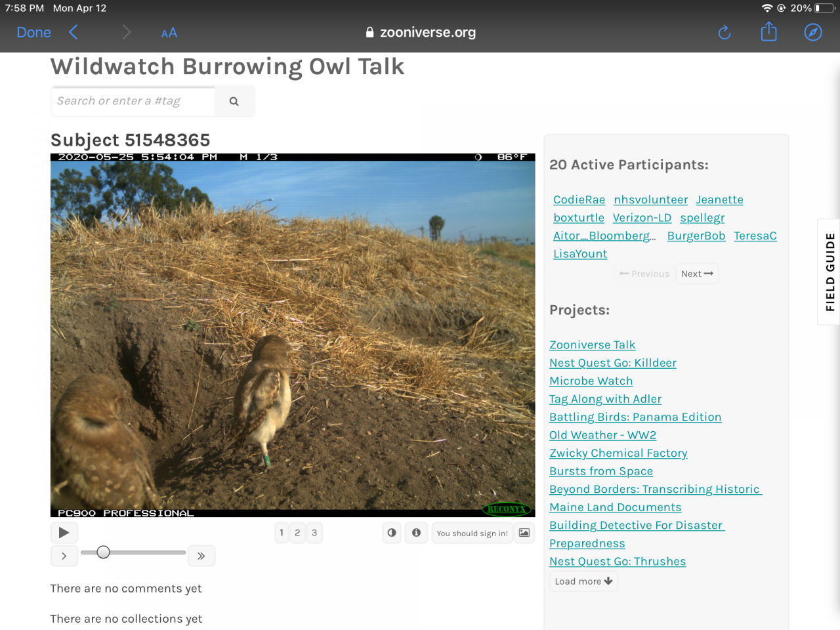This screenshot has width=840, height=630.
Task: Open Nest Quest Go: Killdeer project
Action: pos(613,363)
